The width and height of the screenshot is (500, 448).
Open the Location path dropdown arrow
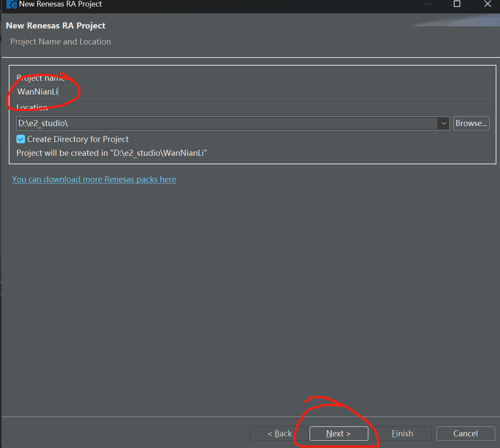pos(443,123)
